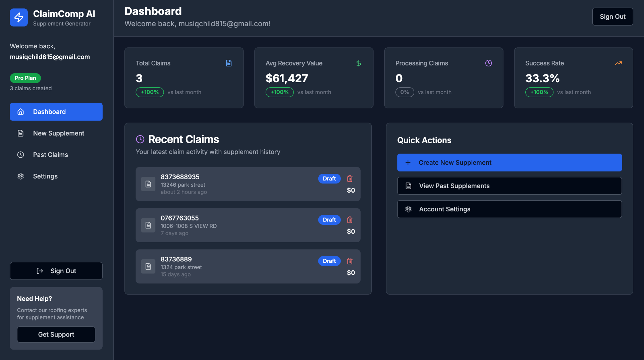Go to Past Claims in sidebar
The width and height of the screenshot is (644, 360).
[x=56, y=155]
